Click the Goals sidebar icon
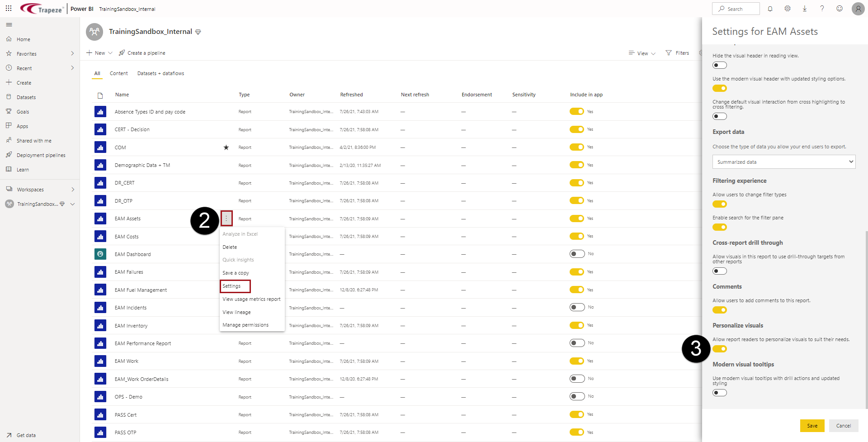868x442 pixels. coord(9,111)
